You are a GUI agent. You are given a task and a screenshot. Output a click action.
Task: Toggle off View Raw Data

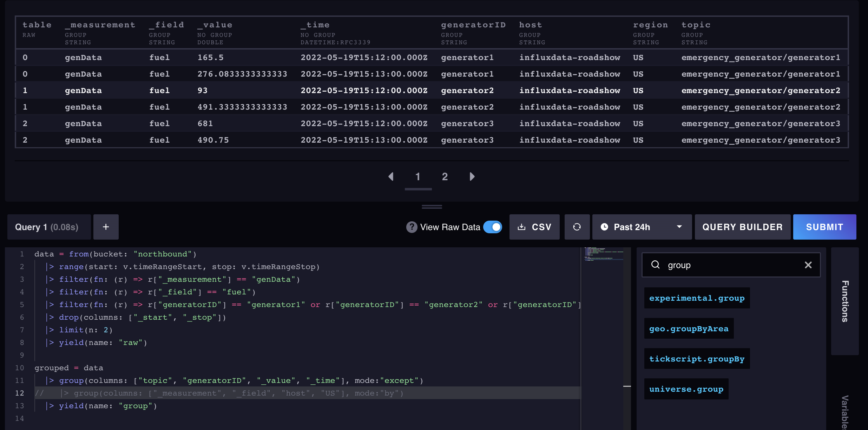tap(493, 227)
